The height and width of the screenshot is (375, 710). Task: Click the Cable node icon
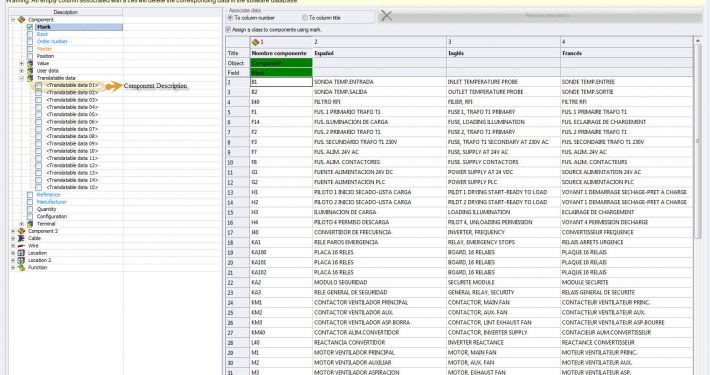tap(21, 238)
